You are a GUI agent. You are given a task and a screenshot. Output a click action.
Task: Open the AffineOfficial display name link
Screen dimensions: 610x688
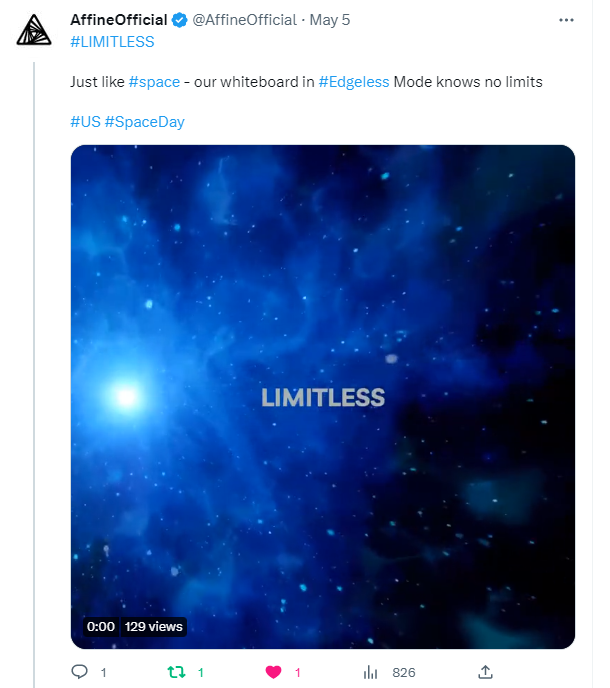click(x=118, y=20)
